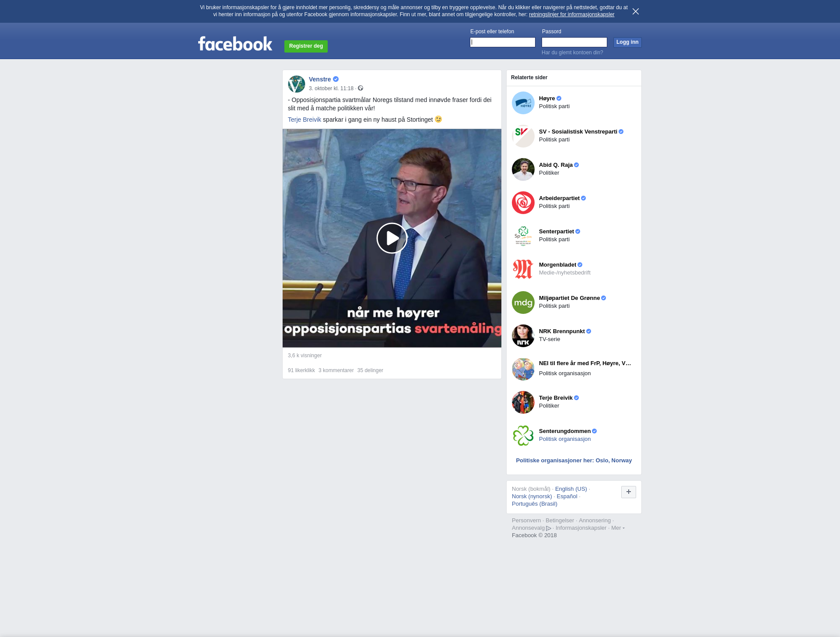Open the Personvern footer link
The height and width of the screenshot is (637, 840).
coord(526,521)
